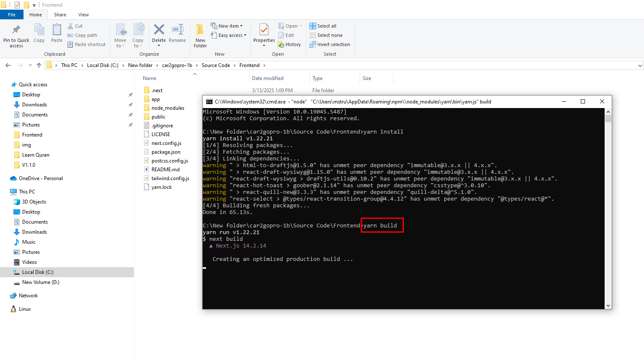
Task: Open Network in navigation pane
Action: [x=28, y=296]
